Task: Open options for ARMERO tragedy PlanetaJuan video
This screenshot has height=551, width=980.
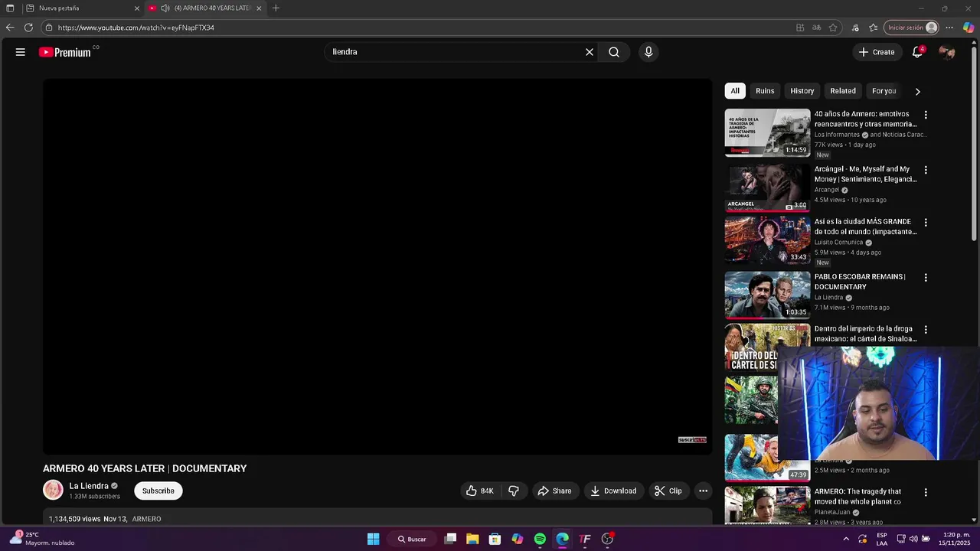Action: pos(926,493)
